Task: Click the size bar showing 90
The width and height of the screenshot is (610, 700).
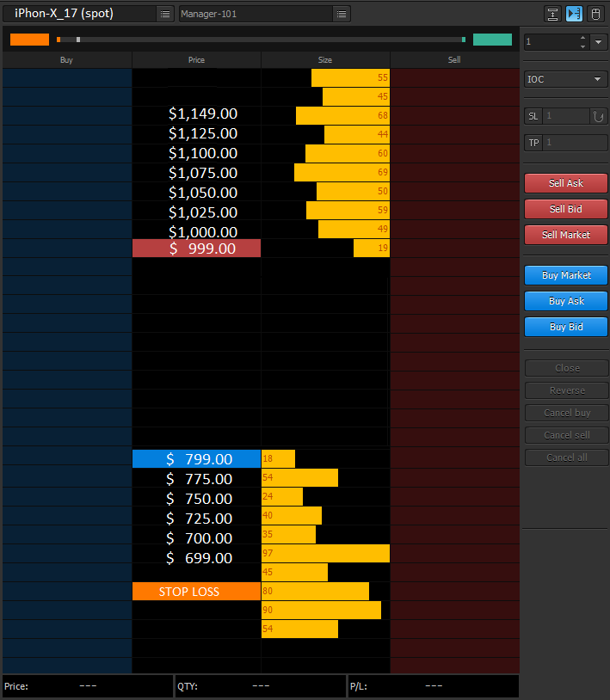Action: click(x=321, y=610)
